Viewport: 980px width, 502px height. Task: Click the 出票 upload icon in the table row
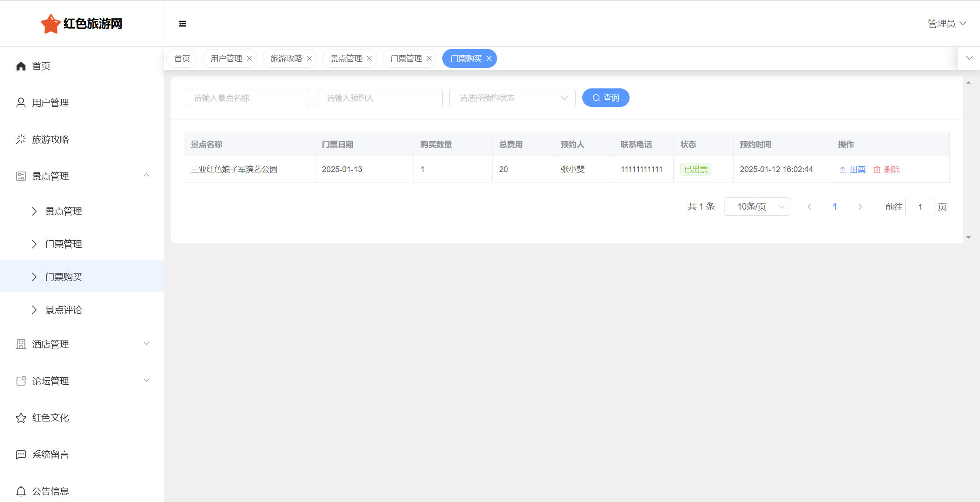[x=843, y=170]
